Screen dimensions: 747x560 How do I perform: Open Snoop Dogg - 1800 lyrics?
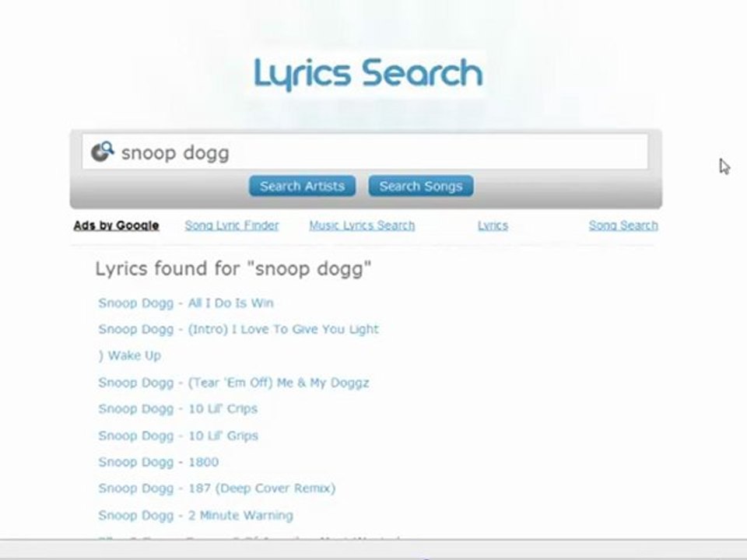[x=158, y=462]
